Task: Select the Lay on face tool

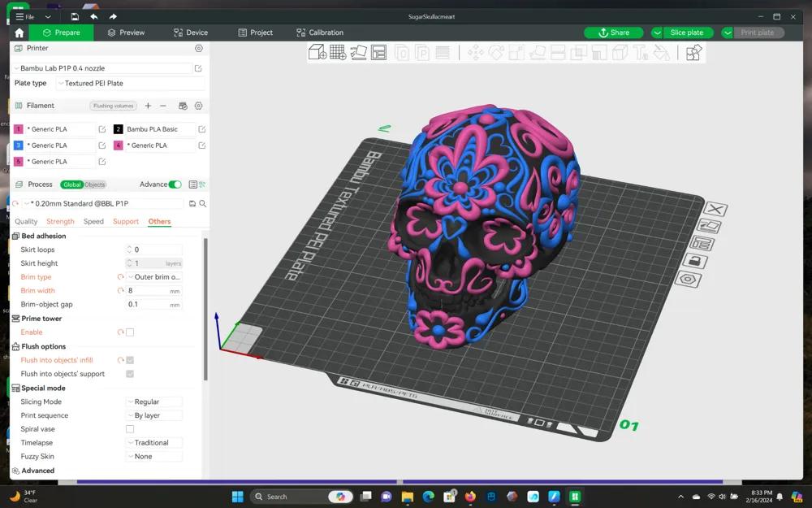Action: point(538,52)
